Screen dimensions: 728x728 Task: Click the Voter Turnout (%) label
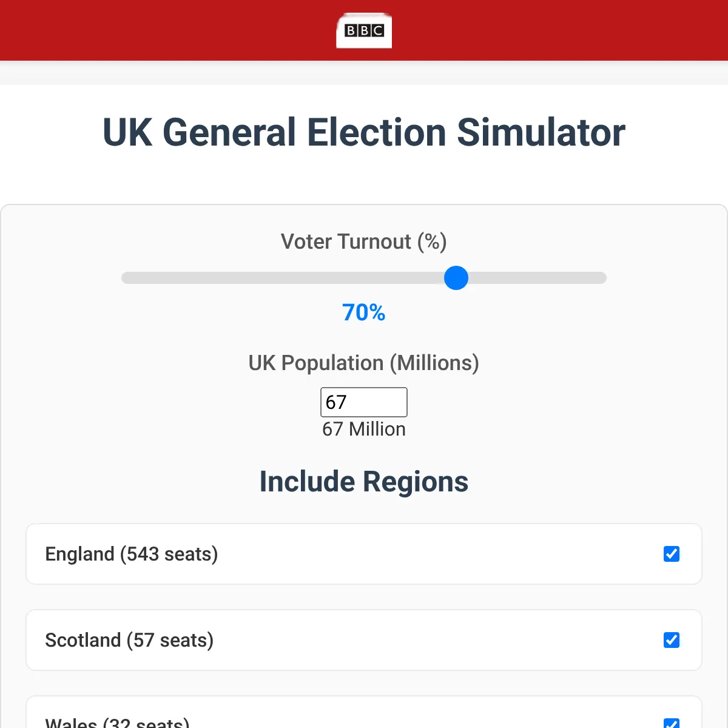pyautogui.click(x=363, y=241)
